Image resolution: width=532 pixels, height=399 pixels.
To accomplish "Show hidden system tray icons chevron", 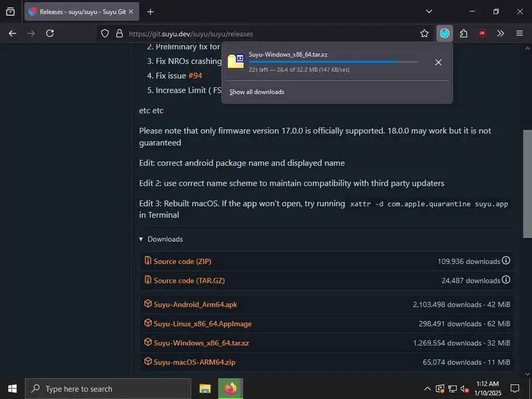I will [428, 389].
